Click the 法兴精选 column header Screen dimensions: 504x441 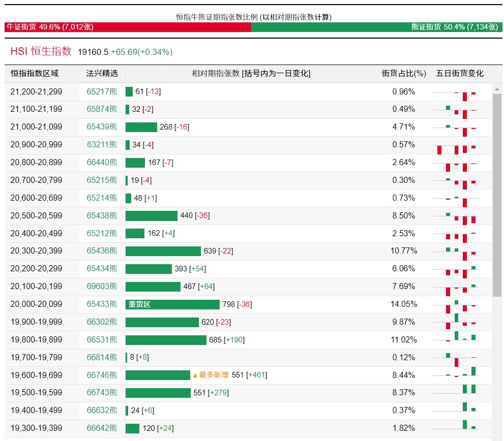(102, 74)
